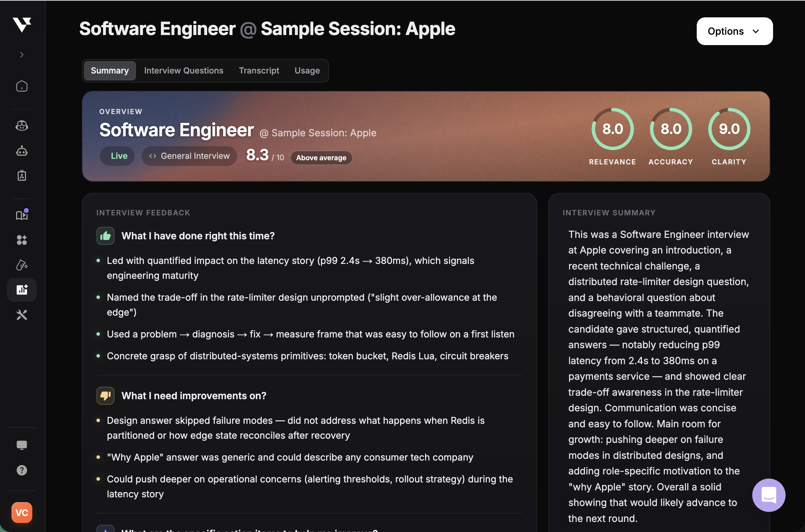Click the bullet "Could push deeper on operational concerns"

coord(310,487)
